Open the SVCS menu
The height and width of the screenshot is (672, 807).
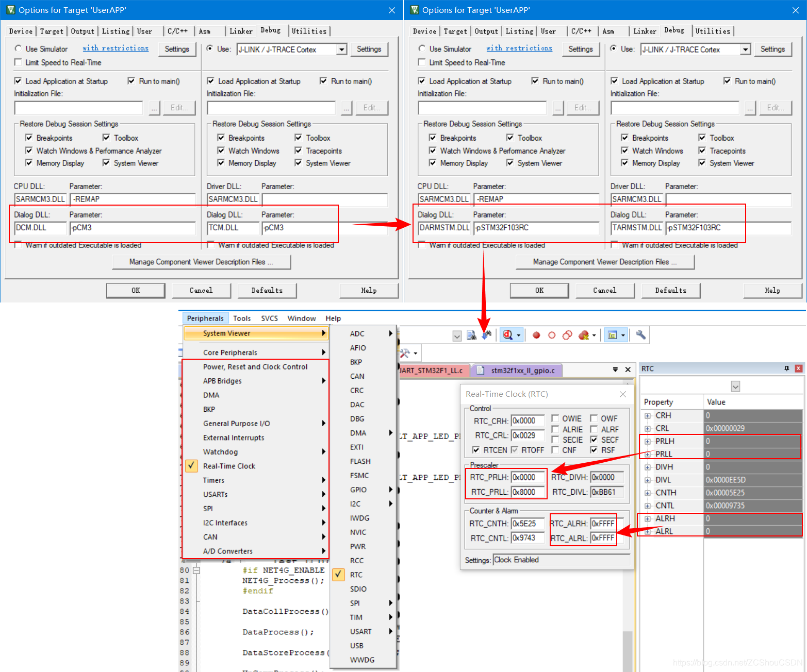[269, 318]
